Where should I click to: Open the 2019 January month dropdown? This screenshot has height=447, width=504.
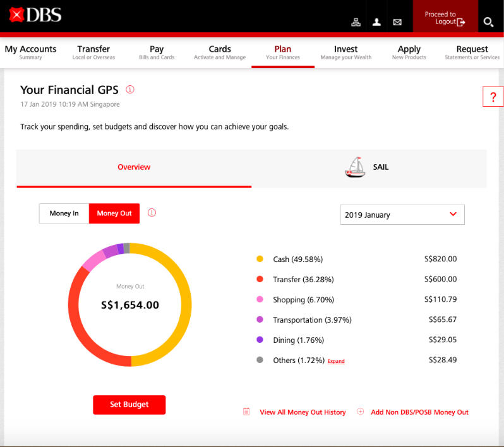point(402,215)
